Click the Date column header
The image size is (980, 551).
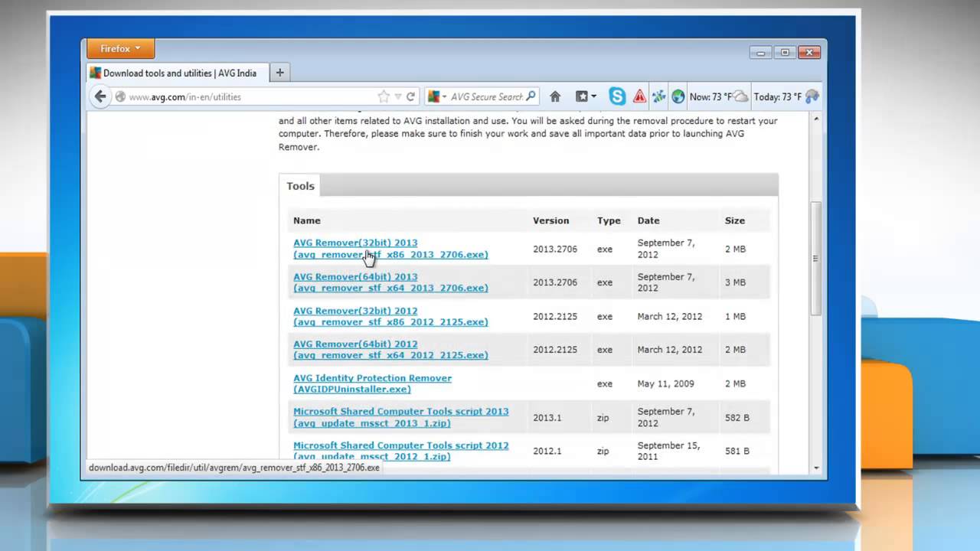(x=648, y=220)
